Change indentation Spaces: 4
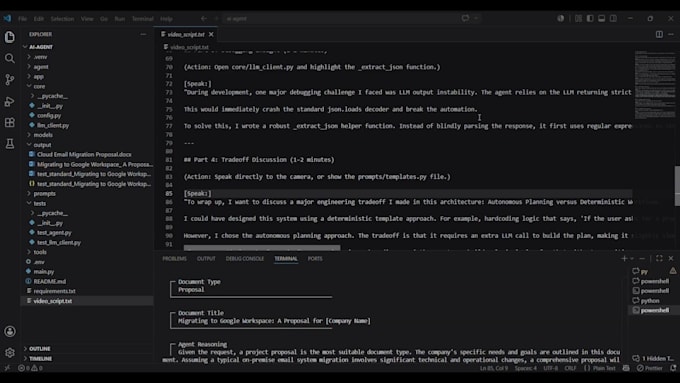The height and width of the screenshot is (383, 680). click(526, 368)
